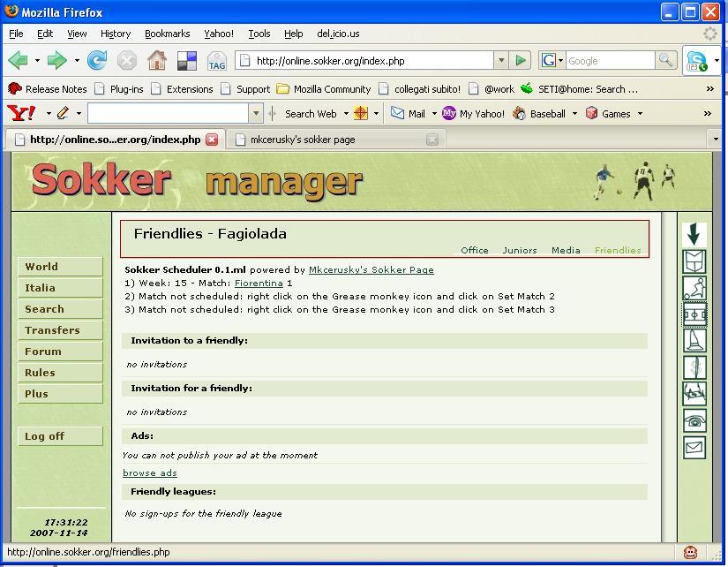Open the Bookmarks menu

pos(167,34)
